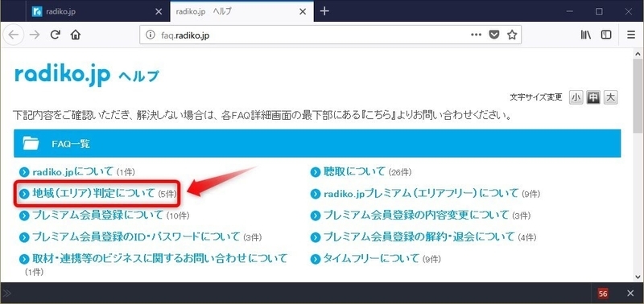Bookmark this page with the star icon

click(x=512, y=35)
